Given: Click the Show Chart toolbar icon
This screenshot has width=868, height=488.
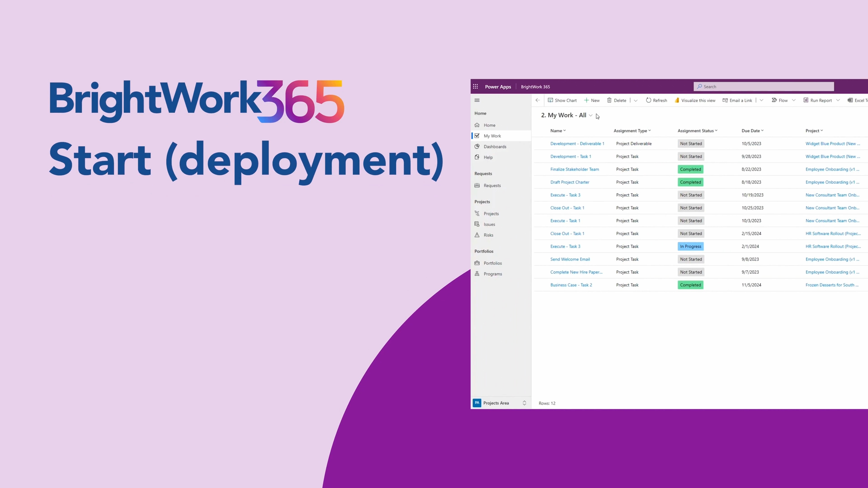Looking at the screenshot, I should tap(550, 100).
